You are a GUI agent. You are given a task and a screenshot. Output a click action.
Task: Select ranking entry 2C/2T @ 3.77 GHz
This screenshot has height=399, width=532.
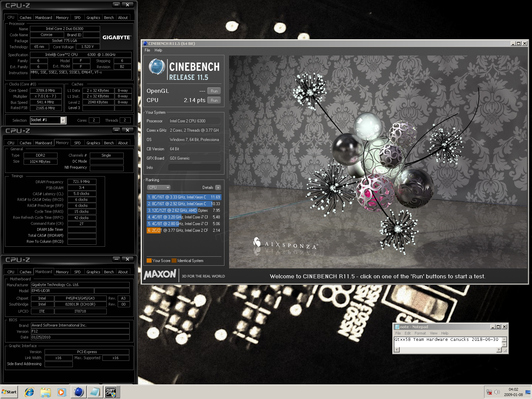tap(184, 230)
